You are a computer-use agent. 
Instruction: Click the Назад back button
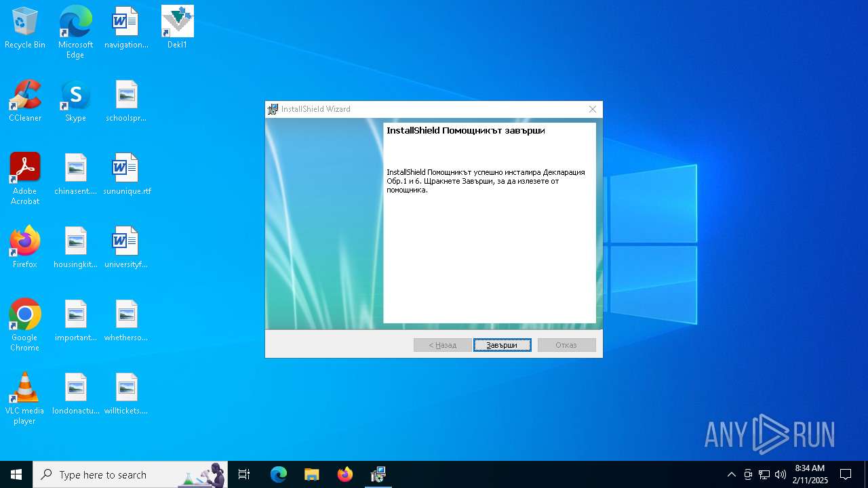(443, 345)
